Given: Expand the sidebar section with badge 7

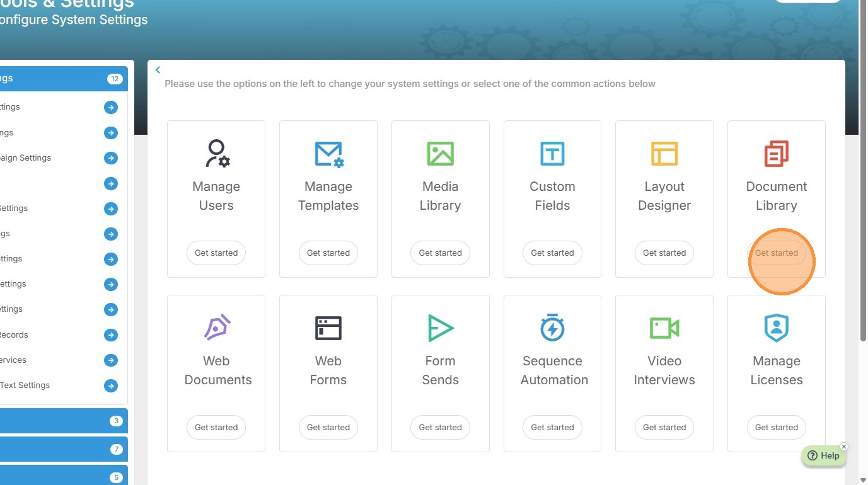Looking at the screenshot, I should pos(63,449).
